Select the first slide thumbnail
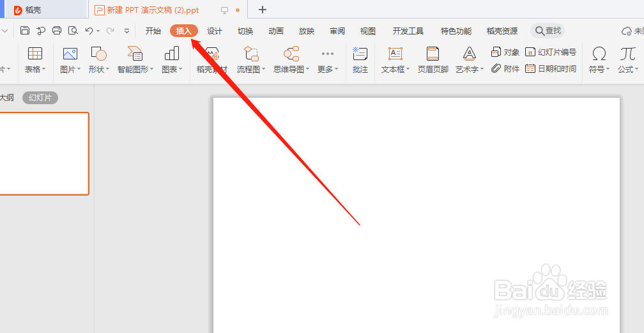This screenshot has height=333, width=644. 44,153
